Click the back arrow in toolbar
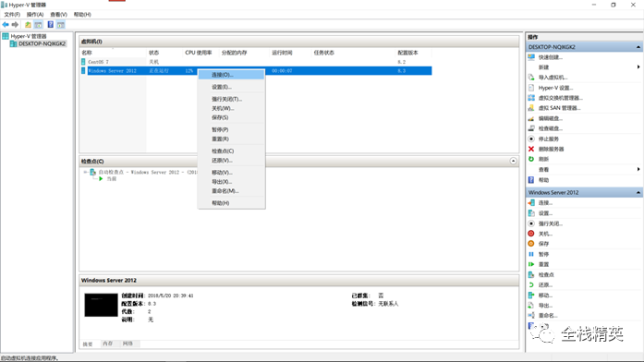 coord(6,25)
